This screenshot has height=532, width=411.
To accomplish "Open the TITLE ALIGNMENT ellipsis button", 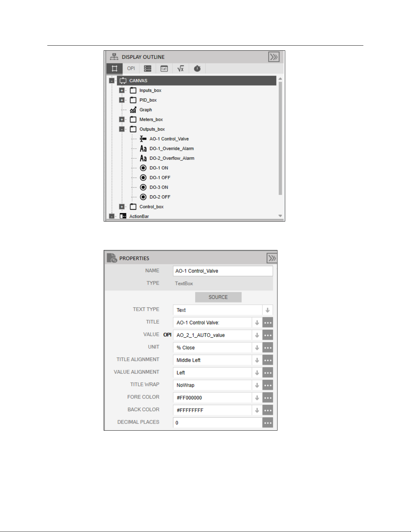I will 268,360.
